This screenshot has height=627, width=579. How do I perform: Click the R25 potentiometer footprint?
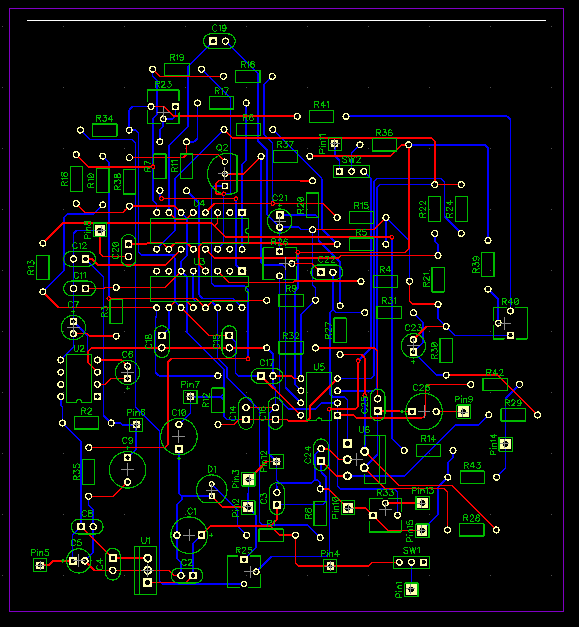point(244,571)
